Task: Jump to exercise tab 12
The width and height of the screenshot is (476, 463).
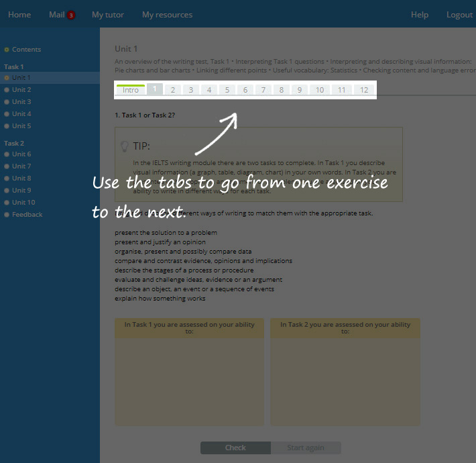Action: [x=364, y=90]
